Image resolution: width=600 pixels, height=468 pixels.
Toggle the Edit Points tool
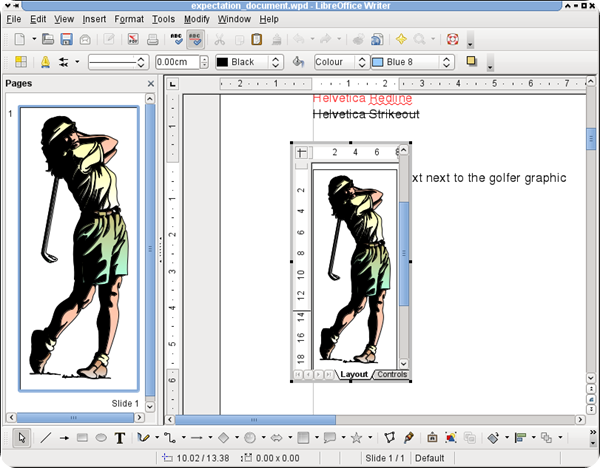(390, 437)
